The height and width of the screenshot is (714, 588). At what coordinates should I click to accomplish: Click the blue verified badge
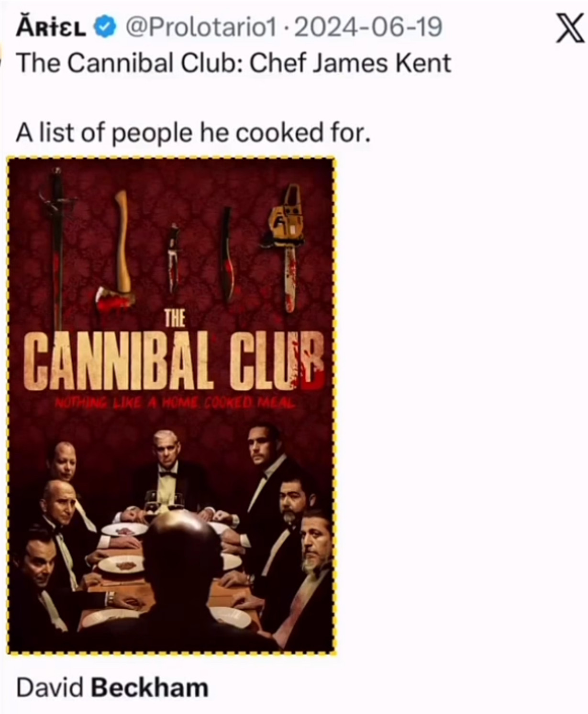[105, 27]
